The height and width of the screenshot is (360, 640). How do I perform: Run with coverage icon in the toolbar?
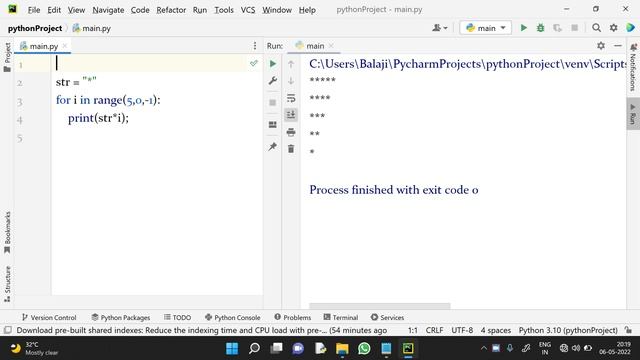tap(557, 28)
